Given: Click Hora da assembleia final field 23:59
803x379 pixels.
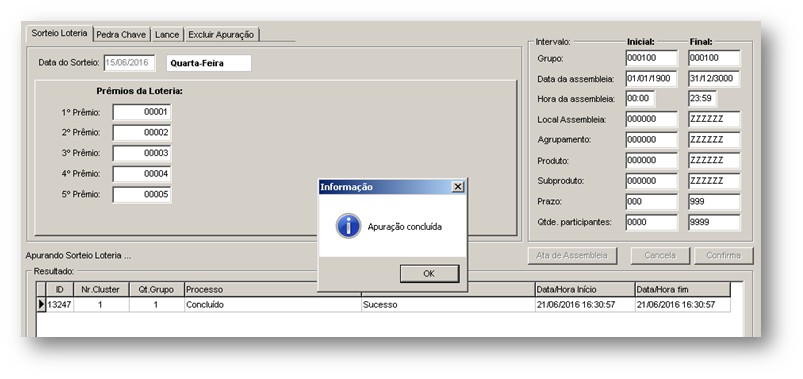Looking at the screenshot, I should pyautogui.click(x=702, y=98).
